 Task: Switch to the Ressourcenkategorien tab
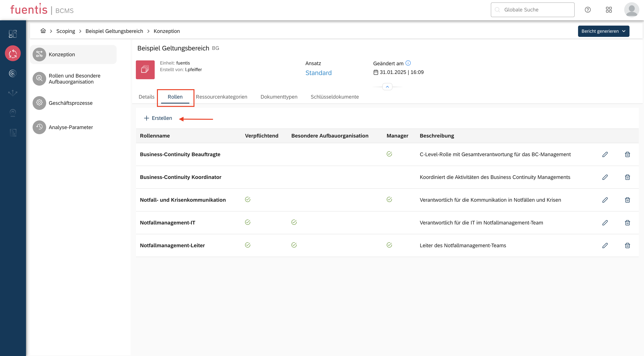tap(221, 97)
